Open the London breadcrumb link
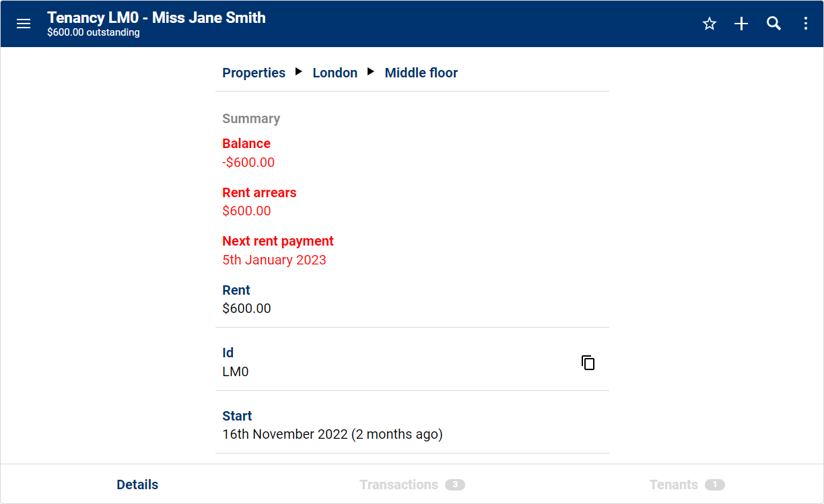The image size is (824, 504). click(335, 73)
